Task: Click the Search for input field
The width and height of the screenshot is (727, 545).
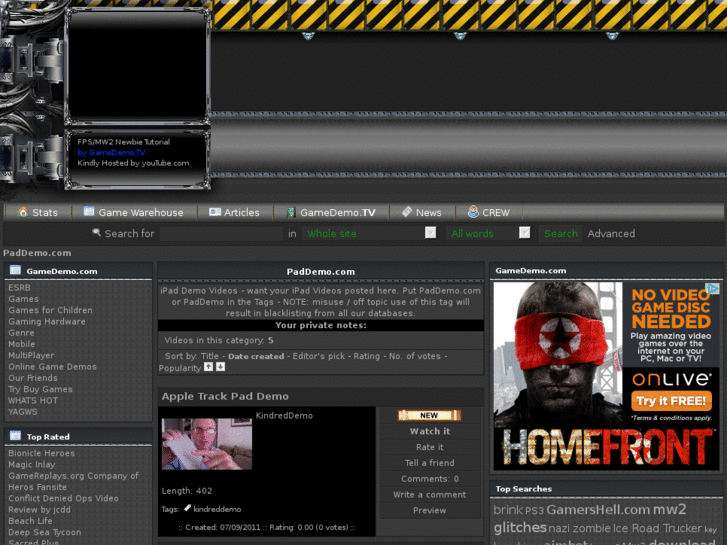Action: pyautogui.click(x=221, y=233)
